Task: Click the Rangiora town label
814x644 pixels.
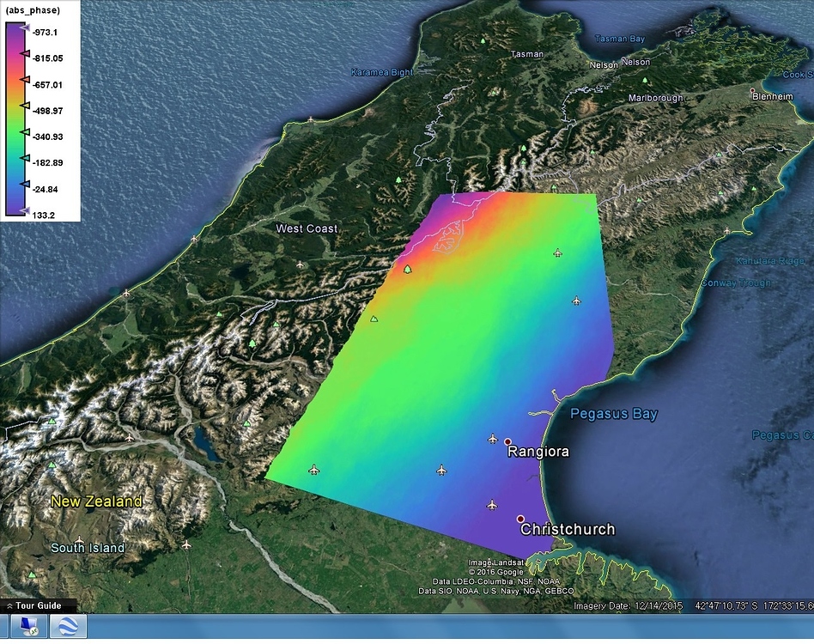Action: [538, 451]
